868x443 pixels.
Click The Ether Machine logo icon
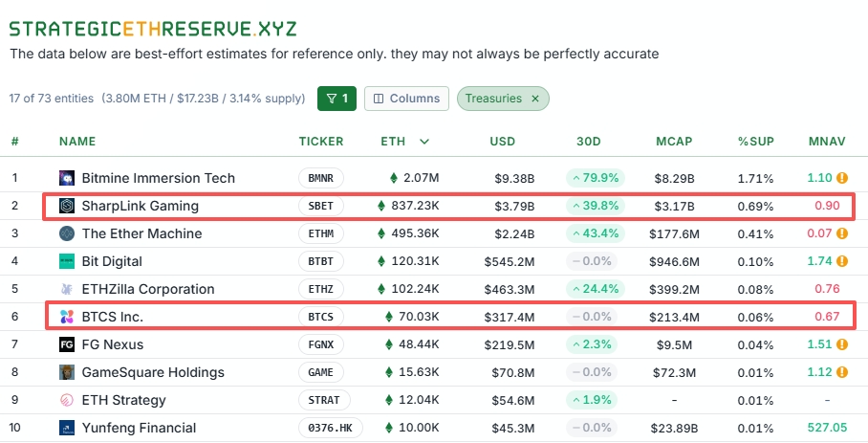click(x=67, y=233)
